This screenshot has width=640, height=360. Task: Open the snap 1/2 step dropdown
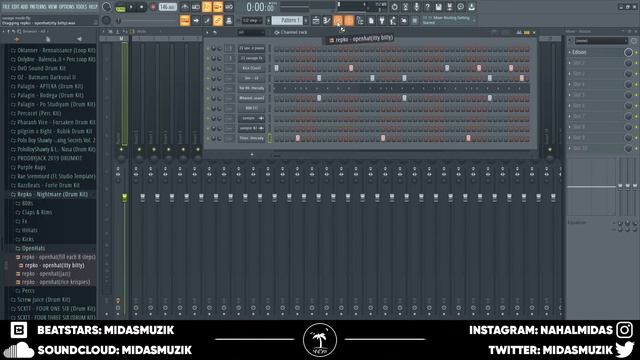pyautogui.click(x=252, y=20)
